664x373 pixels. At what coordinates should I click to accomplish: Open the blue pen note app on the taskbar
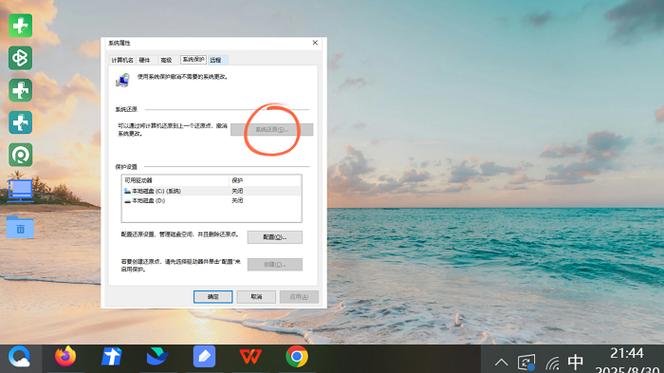tap(204, 356)
